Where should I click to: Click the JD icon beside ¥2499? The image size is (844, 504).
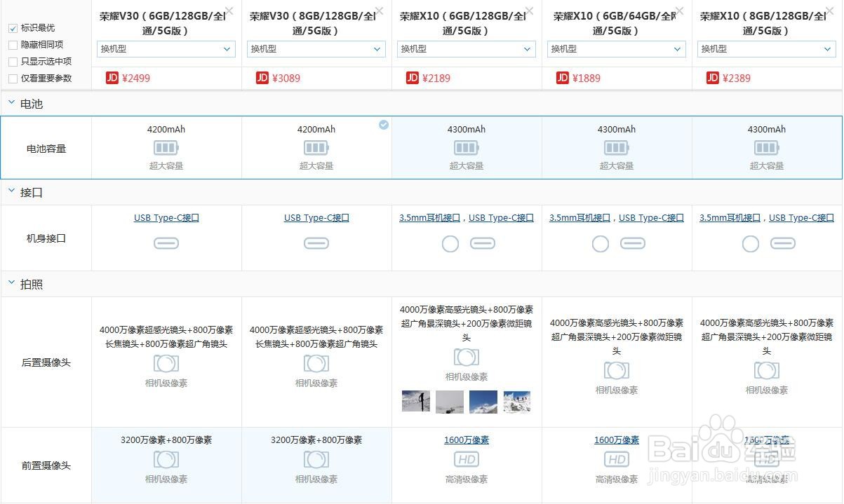click(x=112, y=78)
